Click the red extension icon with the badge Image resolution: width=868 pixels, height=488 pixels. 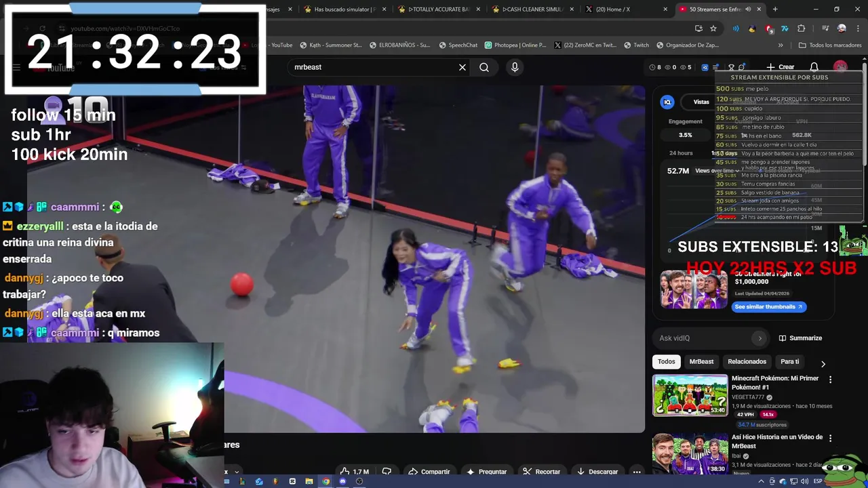[x=768, y=28]
